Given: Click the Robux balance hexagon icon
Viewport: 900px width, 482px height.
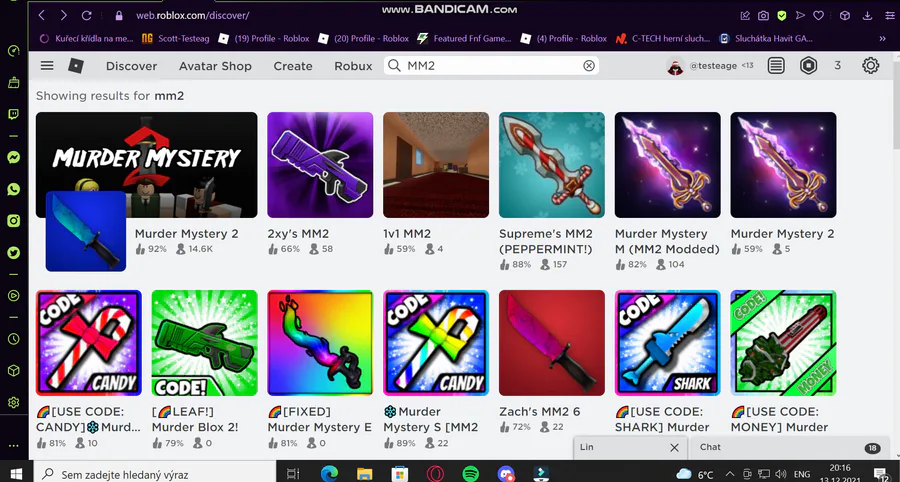Looking at the screenshot, I should 808,65.
